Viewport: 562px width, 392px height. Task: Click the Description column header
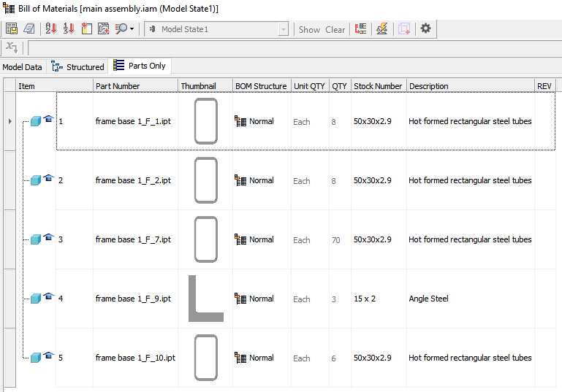(x=470, y=86)
